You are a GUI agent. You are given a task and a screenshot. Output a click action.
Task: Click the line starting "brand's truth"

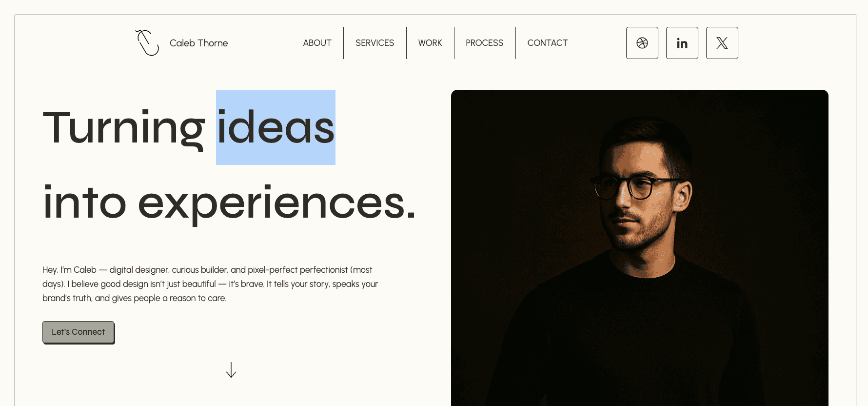tap(134, 298)
